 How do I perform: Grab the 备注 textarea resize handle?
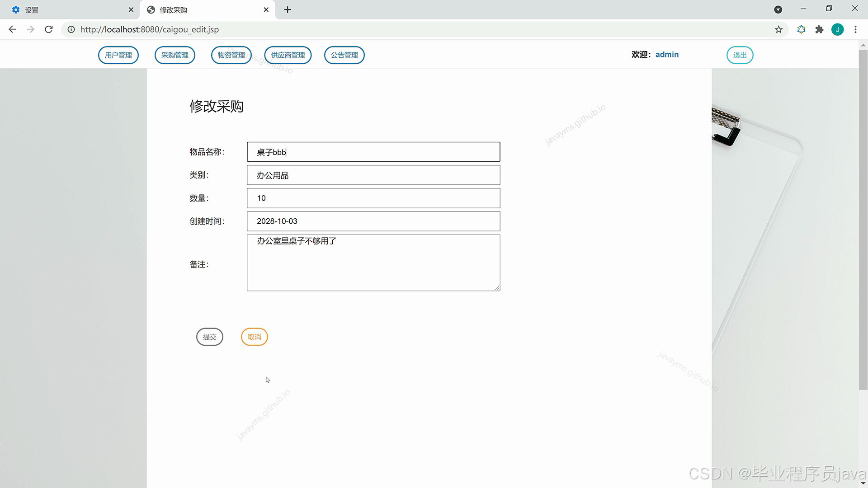click(x=497, y=288)
